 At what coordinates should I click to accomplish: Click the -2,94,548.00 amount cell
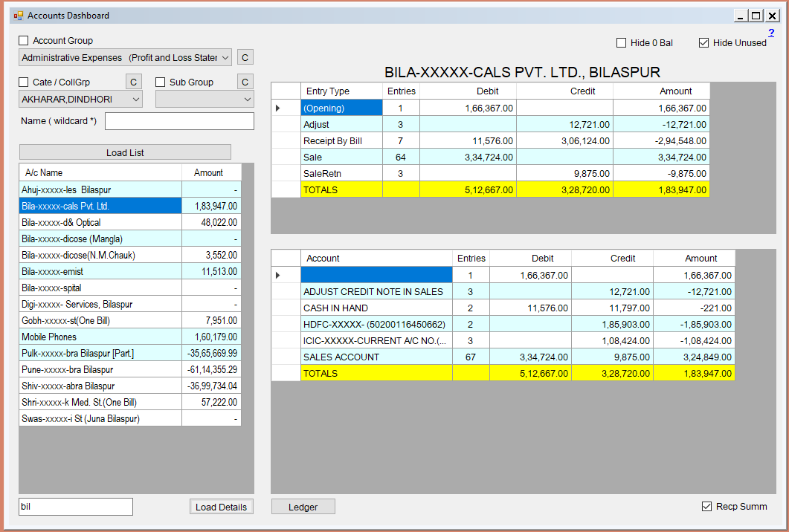(662, 140)
